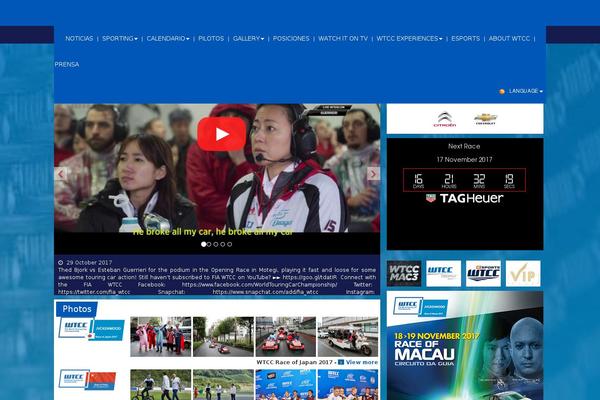
Task: Open the tuk-tuk vehicle photo thumbnail
Action: 348,337
